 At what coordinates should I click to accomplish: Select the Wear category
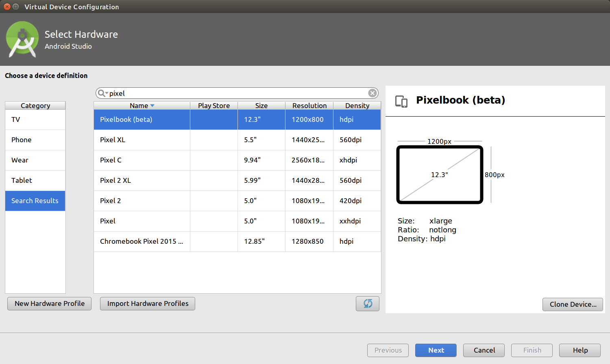(35, 160)
